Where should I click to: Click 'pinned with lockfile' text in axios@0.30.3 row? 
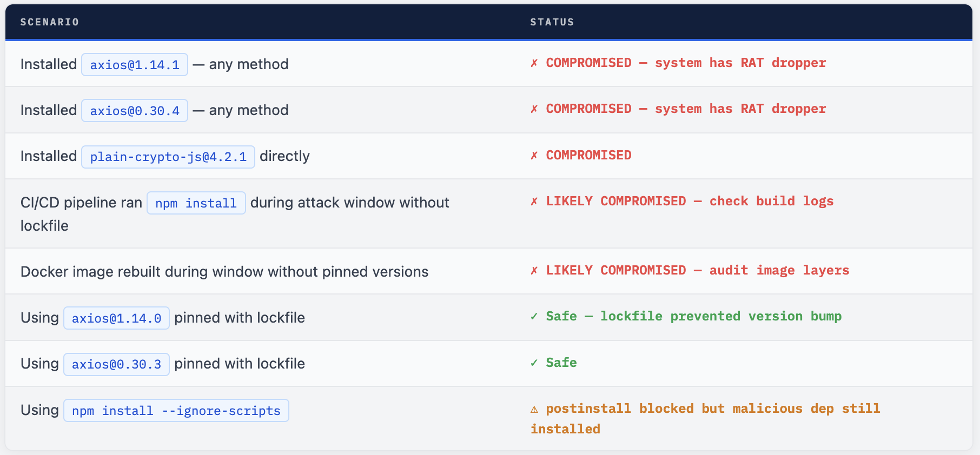(x=240, y=364)
